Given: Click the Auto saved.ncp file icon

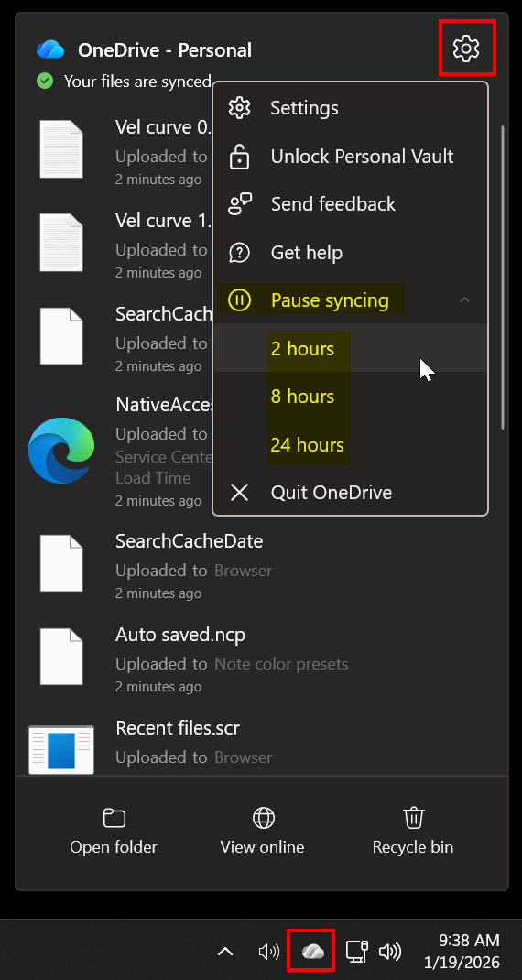Looking at the screenshot, I should 61,657.
